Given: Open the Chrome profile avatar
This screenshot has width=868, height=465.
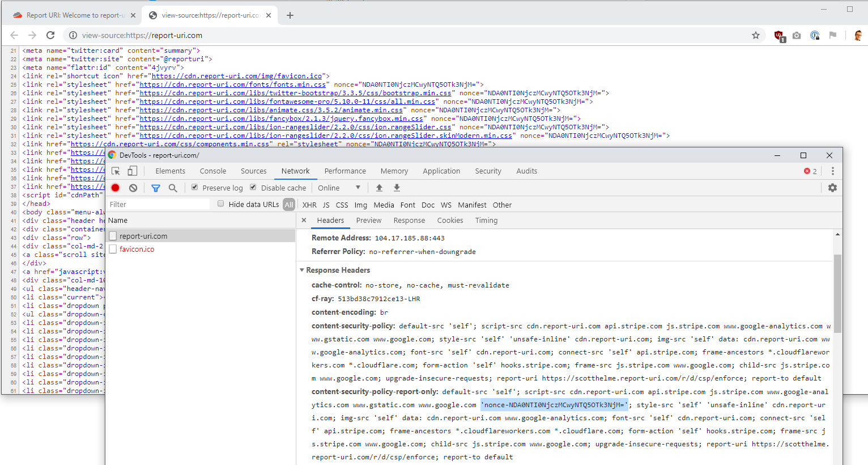Looking at the screenshot, I should (858, 35).
